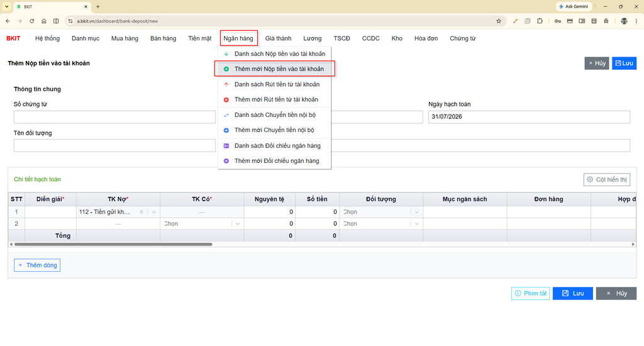Select Thêm mới Nộp tiền vào tài khoản
The height and width of the screenshot is (346, 644).
pyautogui.click(x=275, y=69)
